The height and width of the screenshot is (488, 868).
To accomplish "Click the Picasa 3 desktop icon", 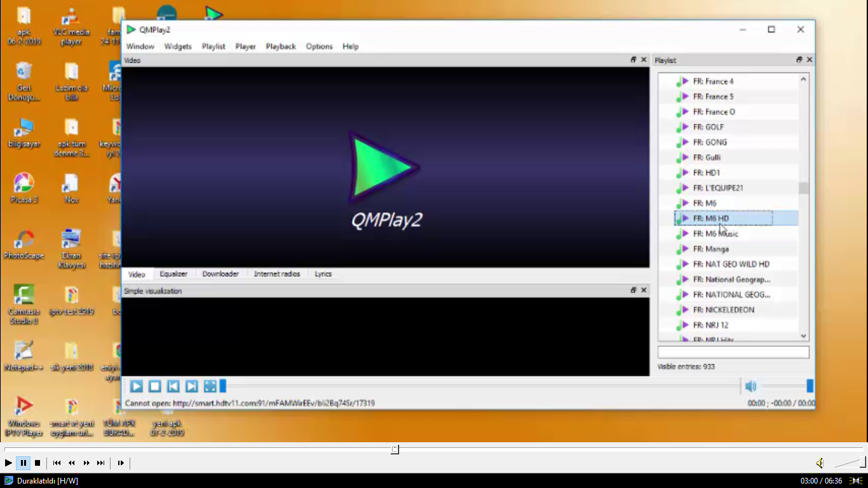I will pos(24,188).
